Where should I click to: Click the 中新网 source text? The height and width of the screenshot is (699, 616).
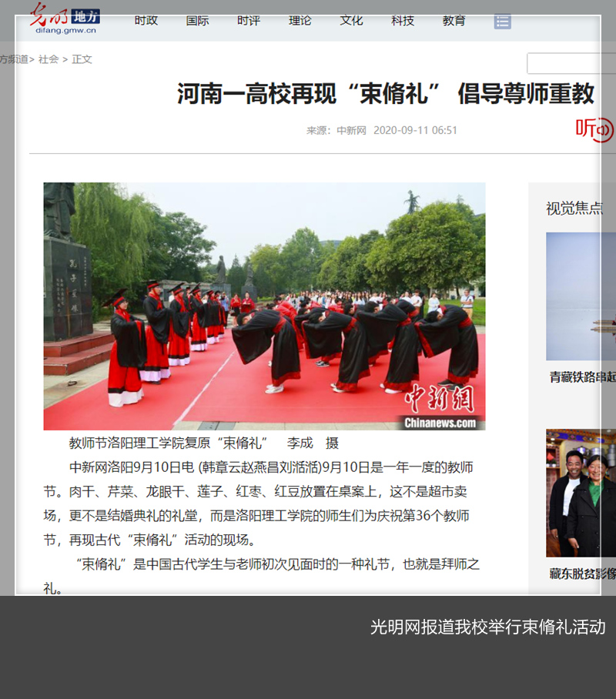coord(351,130)
